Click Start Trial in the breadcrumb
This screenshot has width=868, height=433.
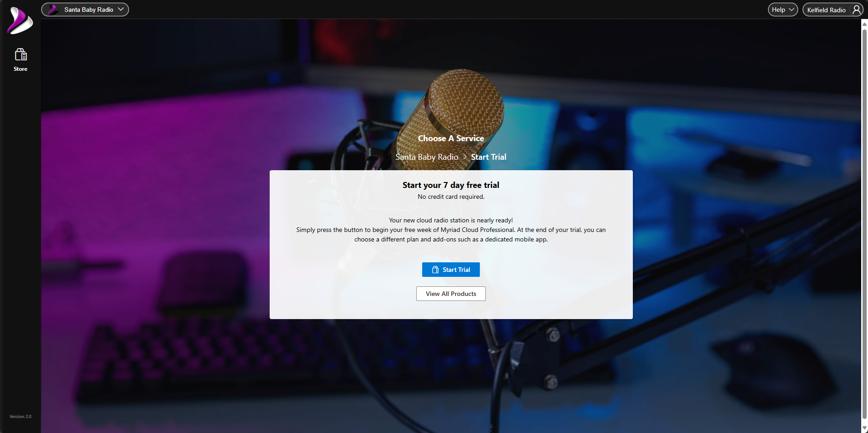(488, 157)
